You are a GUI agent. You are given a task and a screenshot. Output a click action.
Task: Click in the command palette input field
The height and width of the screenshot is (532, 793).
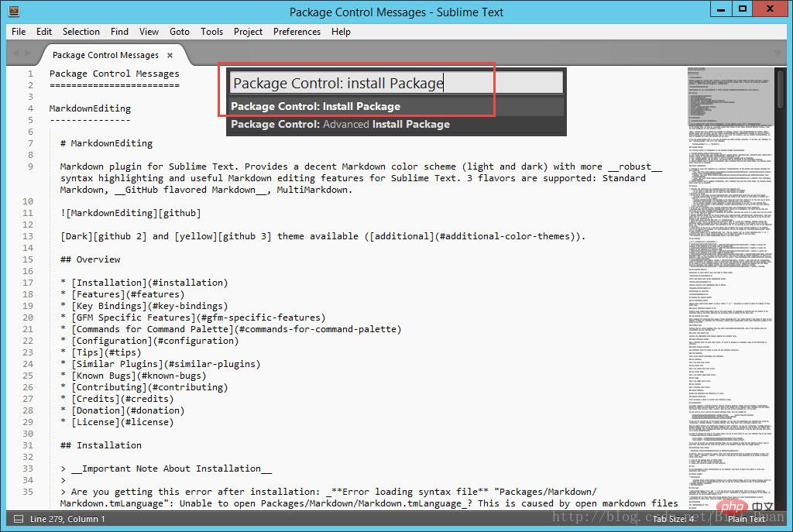tap(396, 83)
